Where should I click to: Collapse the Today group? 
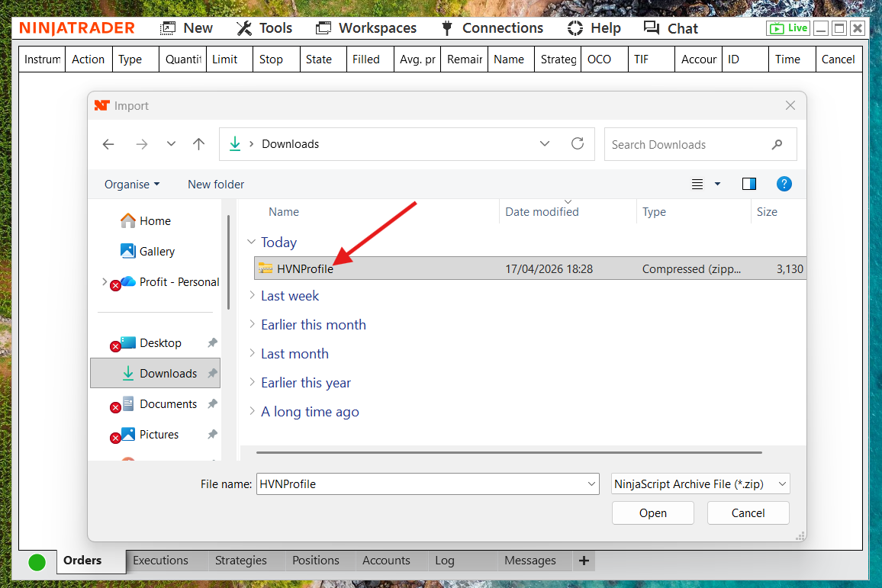251,242
